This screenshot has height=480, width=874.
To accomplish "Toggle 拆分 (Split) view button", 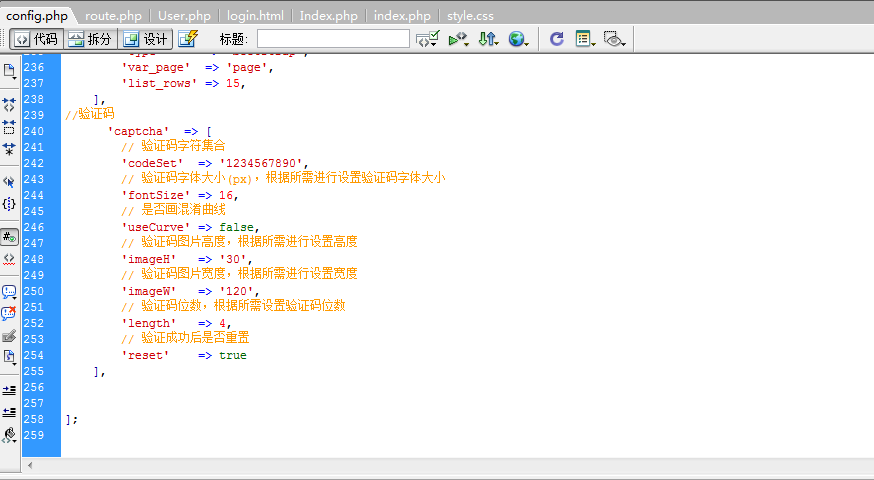I will pos(90,39).
